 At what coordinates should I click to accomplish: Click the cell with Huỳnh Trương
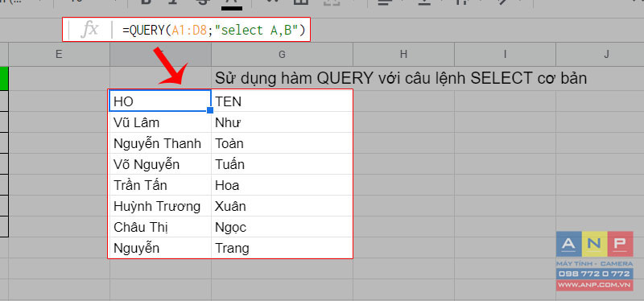[x=160, y=206]
